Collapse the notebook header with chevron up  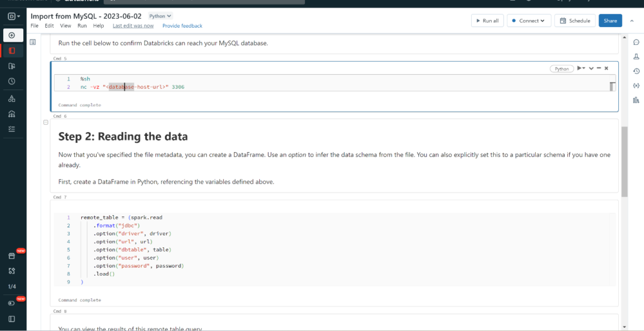pos(631,21)
